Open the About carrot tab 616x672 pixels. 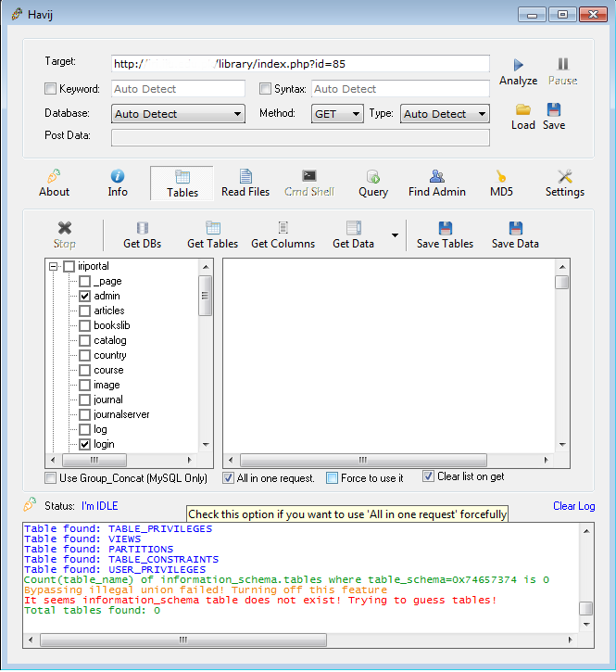(x=54, y=184)
